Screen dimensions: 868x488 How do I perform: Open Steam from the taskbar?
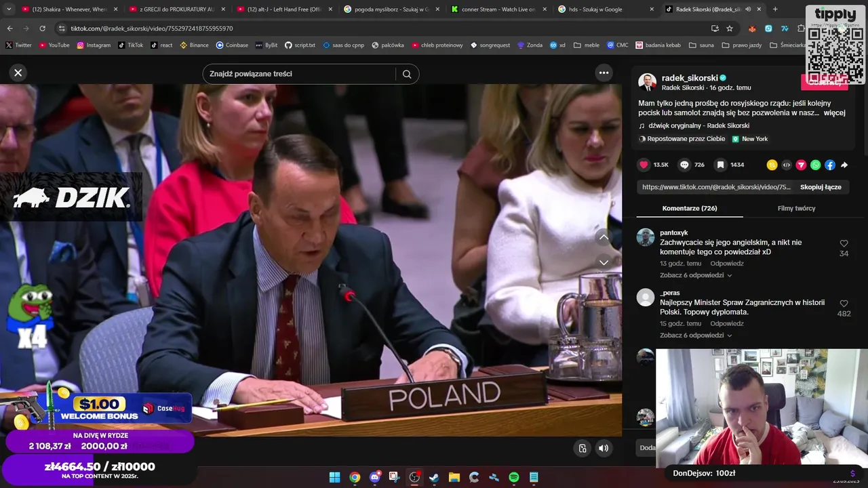pos(434,477)
